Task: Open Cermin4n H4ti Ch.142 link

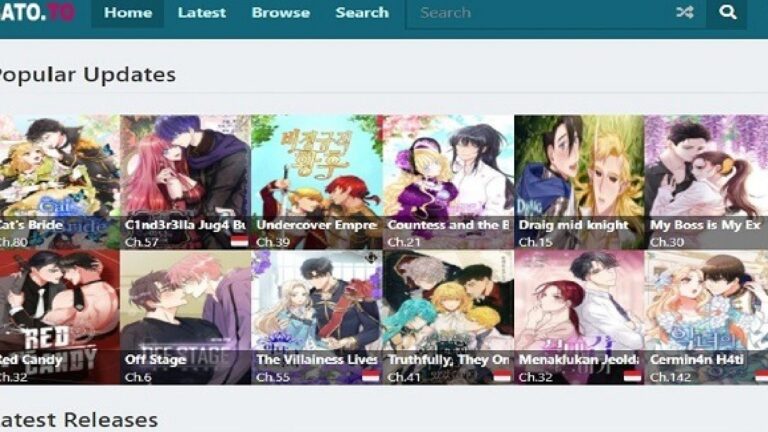Action: [671, 377]
